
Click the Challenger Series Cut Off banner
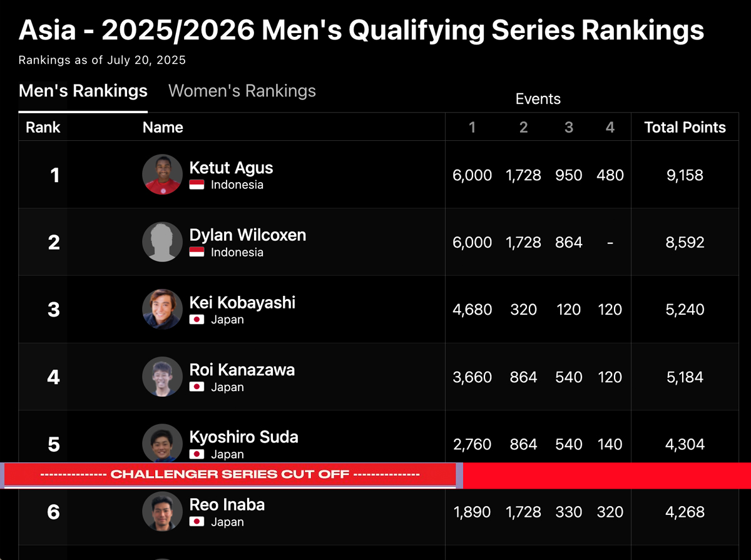coord(230,475)
